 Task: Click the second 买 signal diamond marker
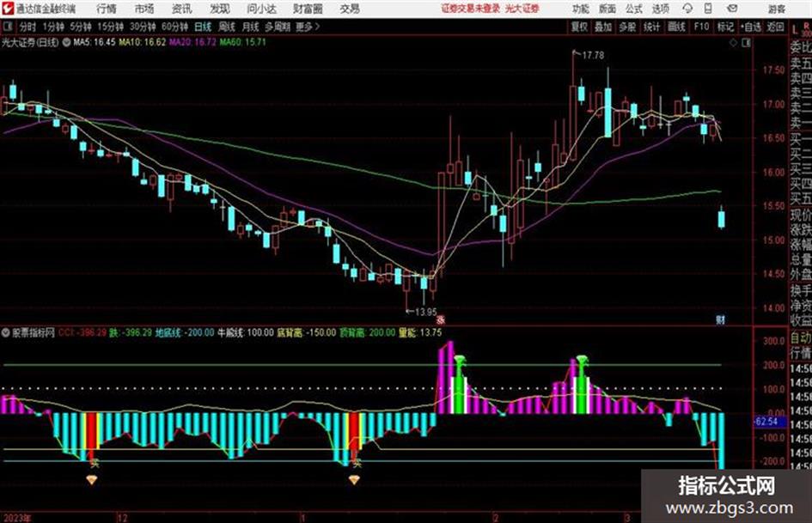tap(354, 480)
